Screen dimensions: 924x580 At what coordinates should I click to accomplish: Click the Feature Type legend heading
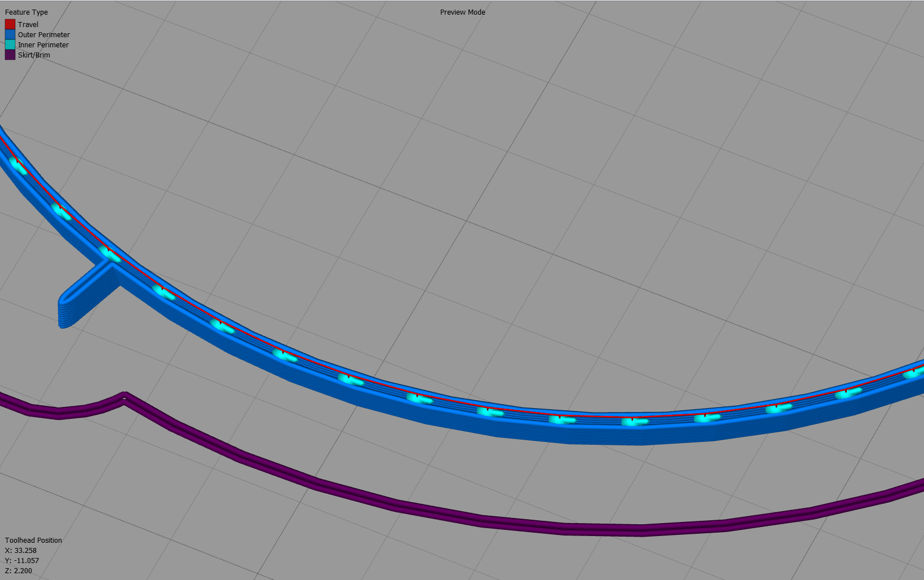(x=26, y=12)
